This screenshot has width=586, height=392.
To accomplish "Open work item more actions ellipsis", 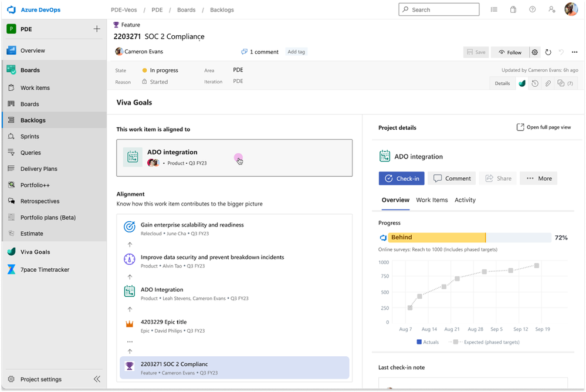I will 574,52.
